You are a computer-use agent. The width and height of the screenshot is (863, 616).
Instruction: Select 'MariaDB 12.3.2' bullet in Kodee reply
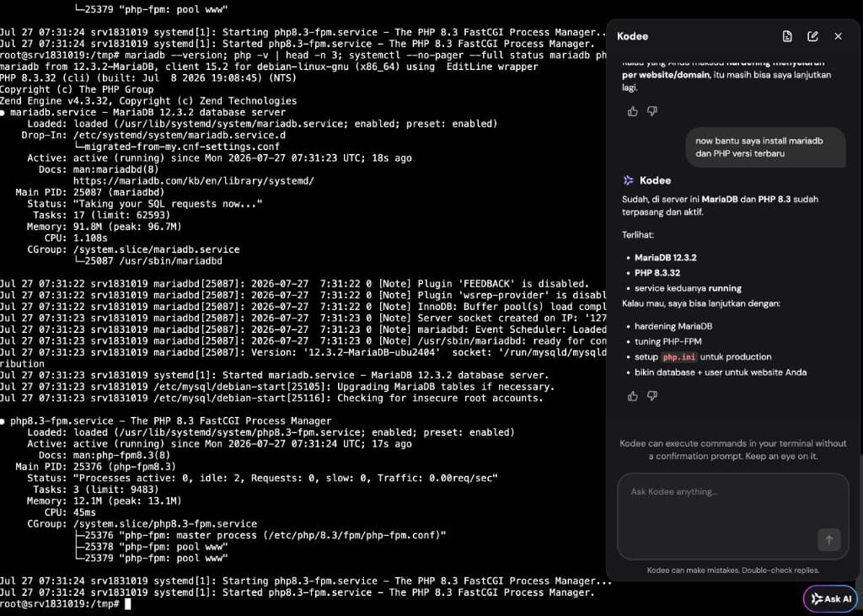[x=666, y=258]
